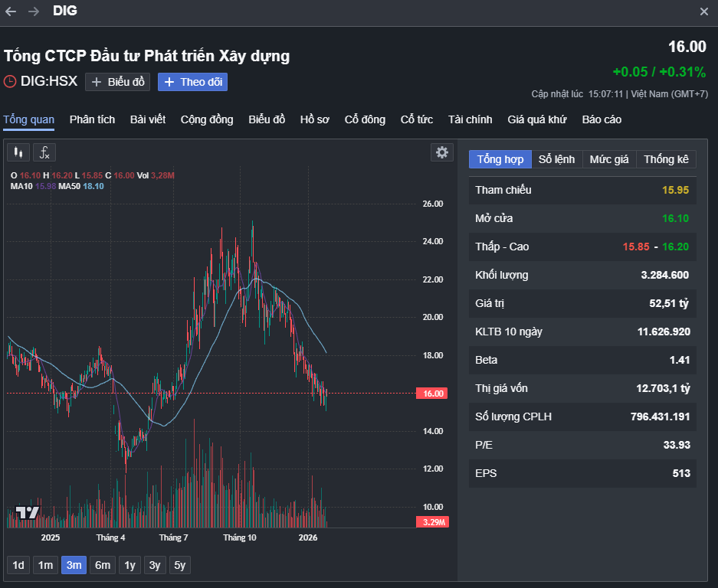Viewport: 718px width, 588px height.
Task: Open chart settings gear icon
Action: click(442, 152)
